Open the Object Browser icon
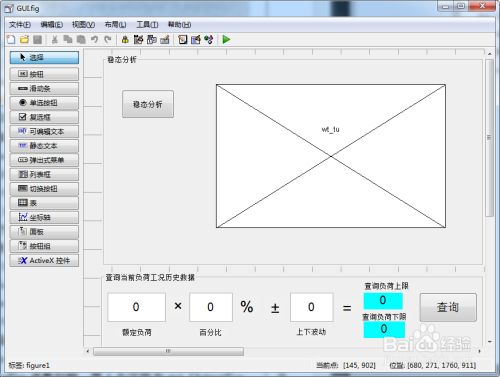 209,40
